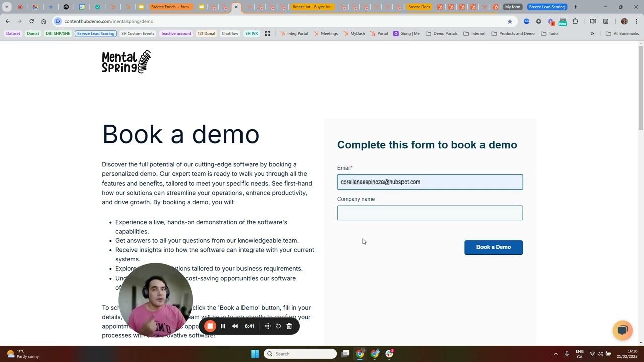This screenshot has width=644, height=362.
Task: Open the Windows Start menu
Action: (255, 354)
